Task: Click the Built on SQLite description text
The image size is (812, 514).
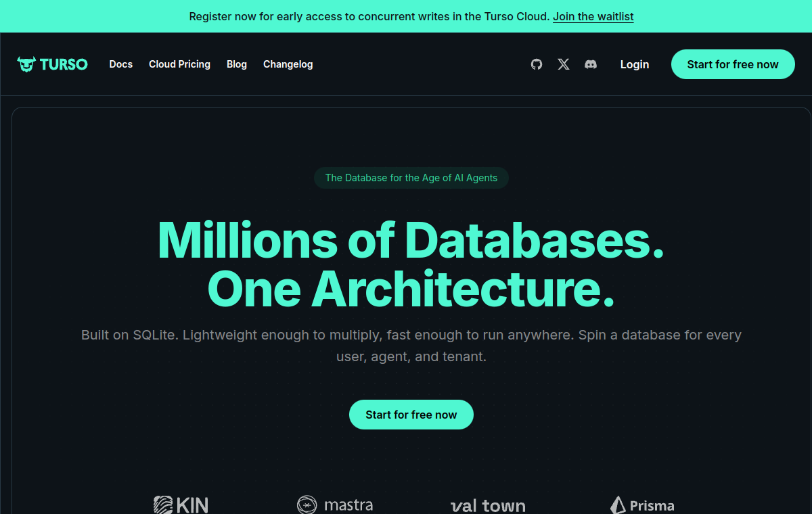Action: (x=411, y=346)
